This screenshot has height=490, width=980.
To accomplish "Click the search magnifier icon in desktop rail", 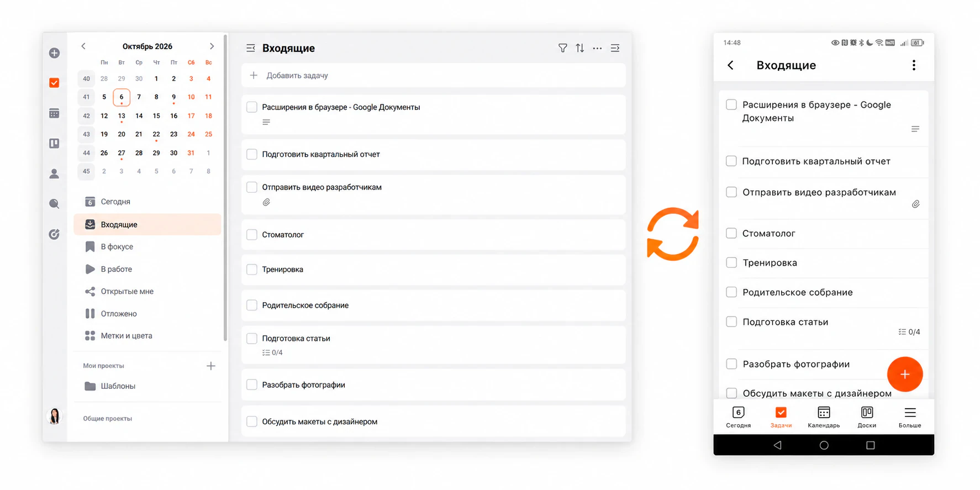I will 54,204.
